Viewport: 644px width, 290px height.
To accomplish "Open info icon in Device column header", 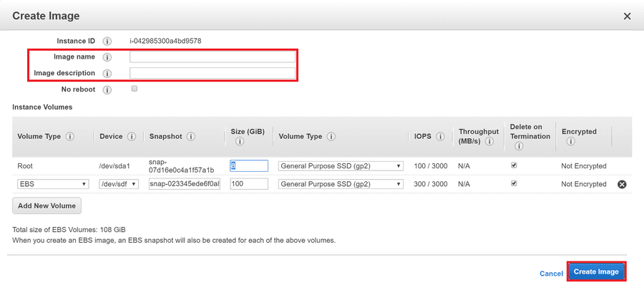I will pos(132,137).
